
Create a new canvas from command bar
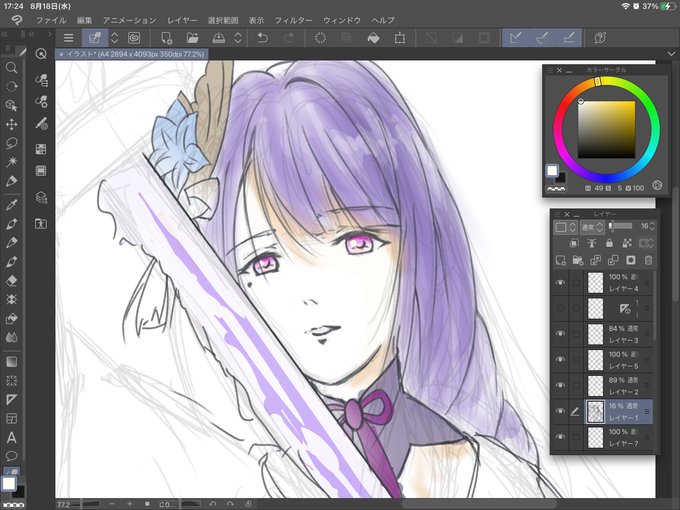tap(167, 38)
